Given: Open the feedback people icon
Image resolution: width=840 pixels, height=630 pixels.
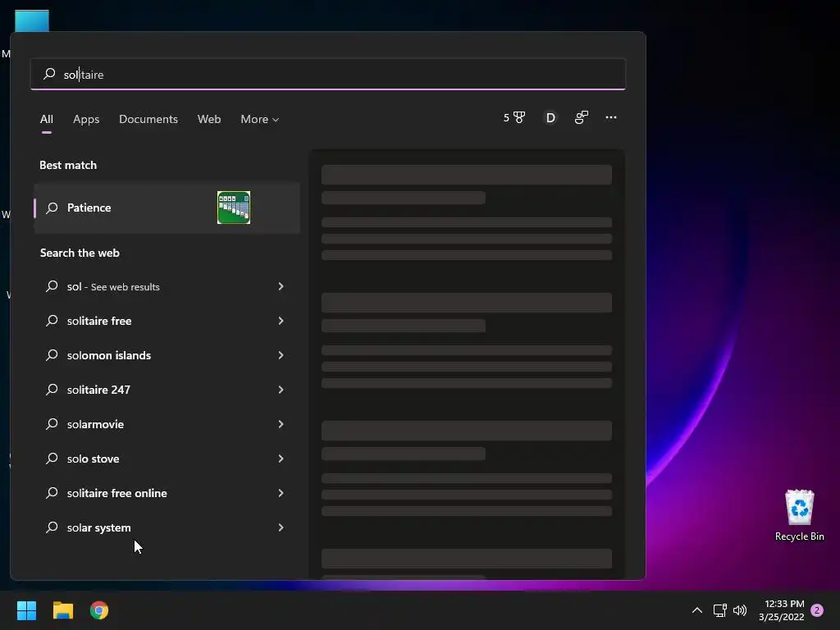Looking at the screenshot, I should tap(582, 117).
